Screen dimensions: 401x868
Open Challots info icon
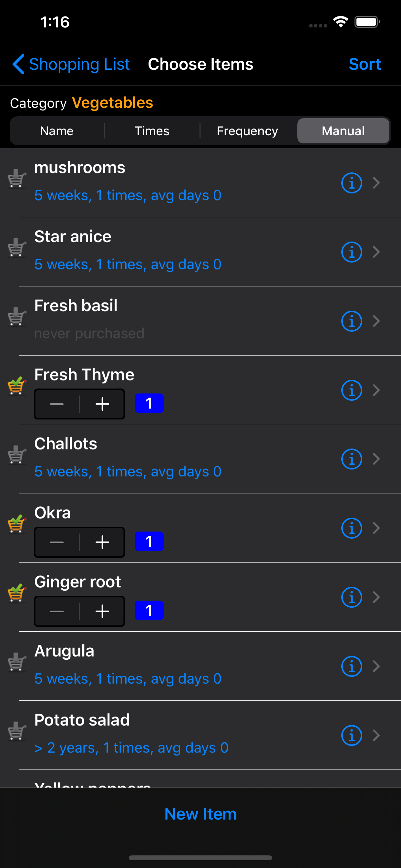pyautogui.click(x=352, y=459)
